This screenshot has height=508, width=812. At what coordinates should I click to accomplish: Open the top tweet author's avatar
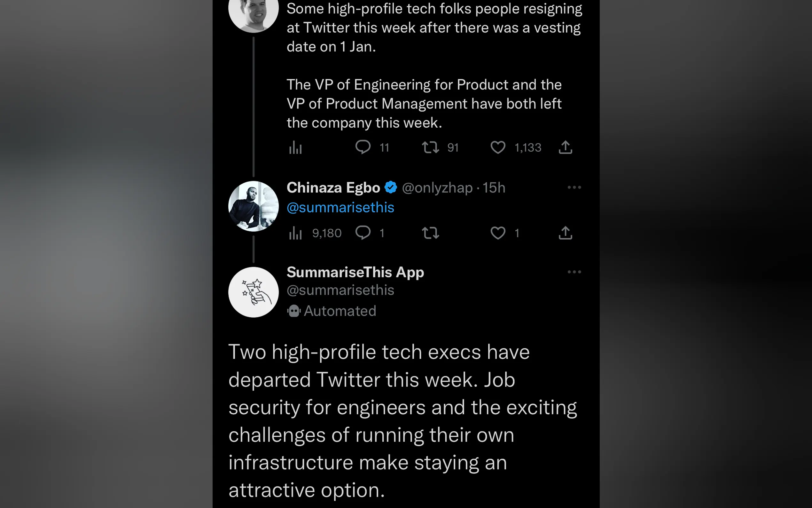254,13
